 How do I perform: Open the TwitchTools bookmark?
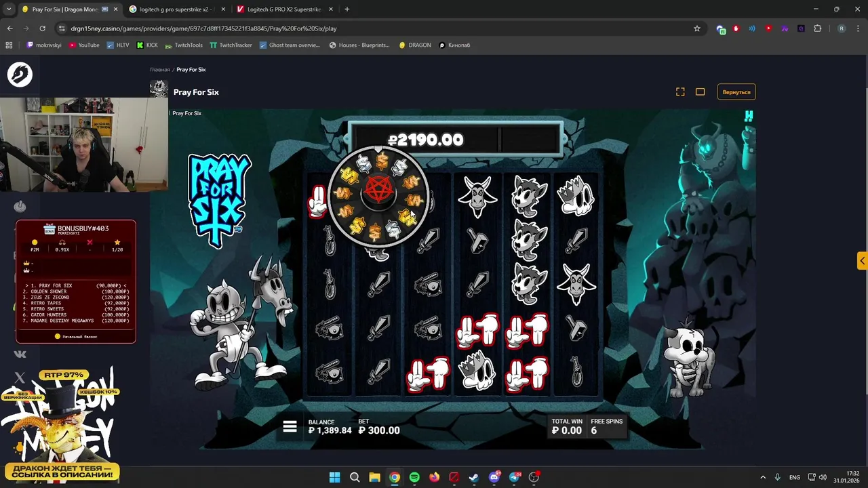[184, 45]
